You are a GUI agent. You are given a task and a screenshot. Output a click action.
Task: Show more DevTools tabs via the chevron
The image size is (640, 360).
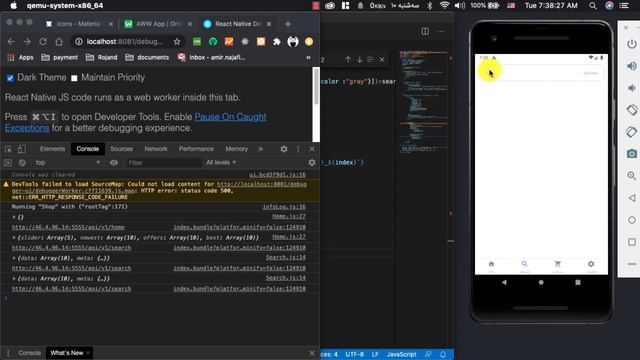[x=261, y=149]
